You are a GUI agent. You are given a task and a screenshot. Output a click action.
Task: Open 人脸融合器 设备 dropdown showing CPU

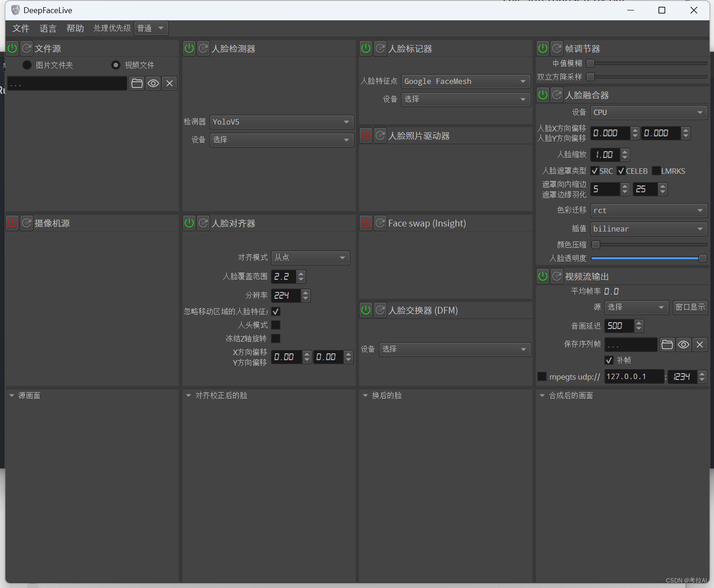649,112
